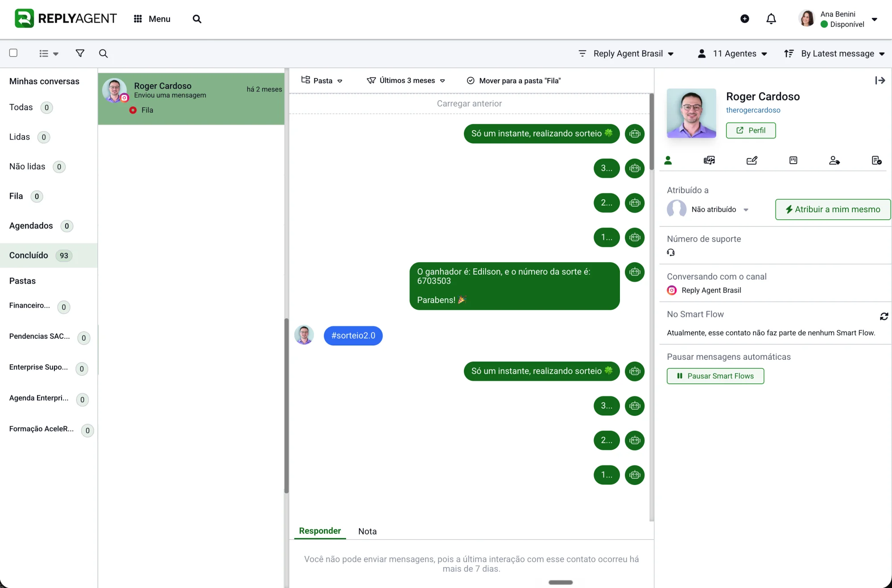This screenshot has height=588, width=892.
Task: Click the plus add icon in header
Action: (x=744, y=19)
